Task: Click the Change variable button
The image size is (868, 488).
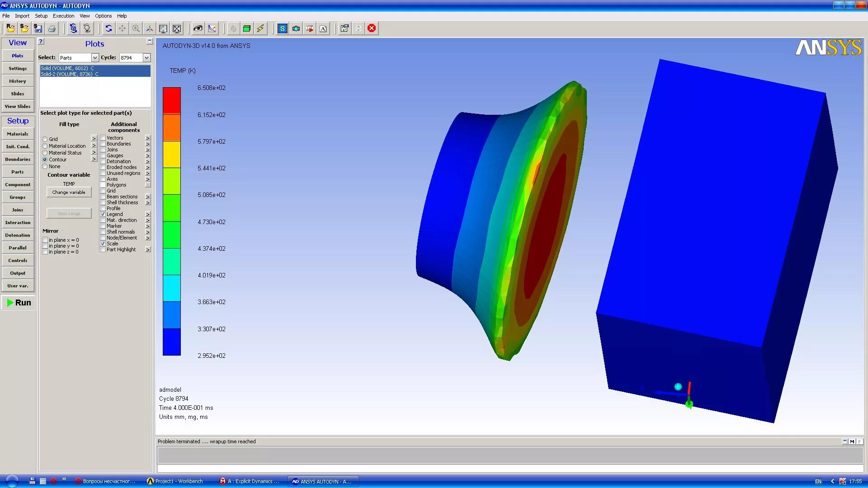Action: click(69, 192)
